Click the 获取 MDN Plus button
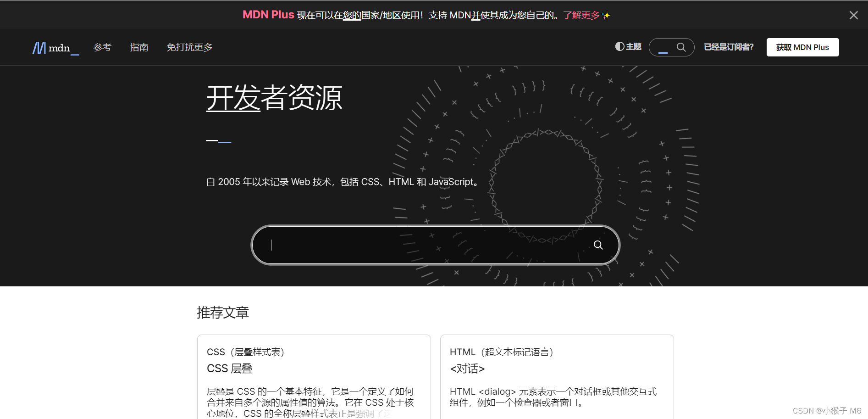 (x=802, y=47)
